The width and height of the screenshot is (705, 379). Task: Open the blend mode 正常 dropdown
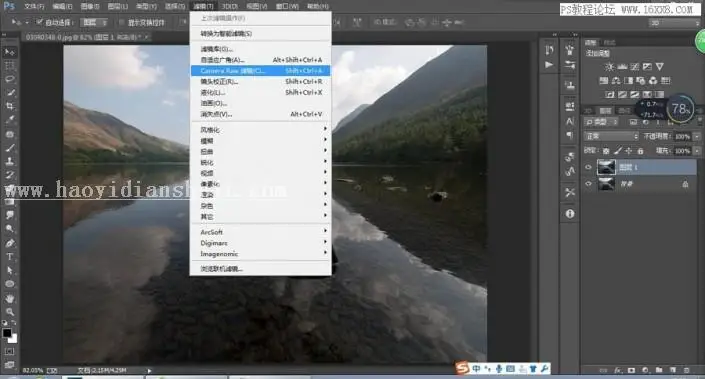coord(611,136)
